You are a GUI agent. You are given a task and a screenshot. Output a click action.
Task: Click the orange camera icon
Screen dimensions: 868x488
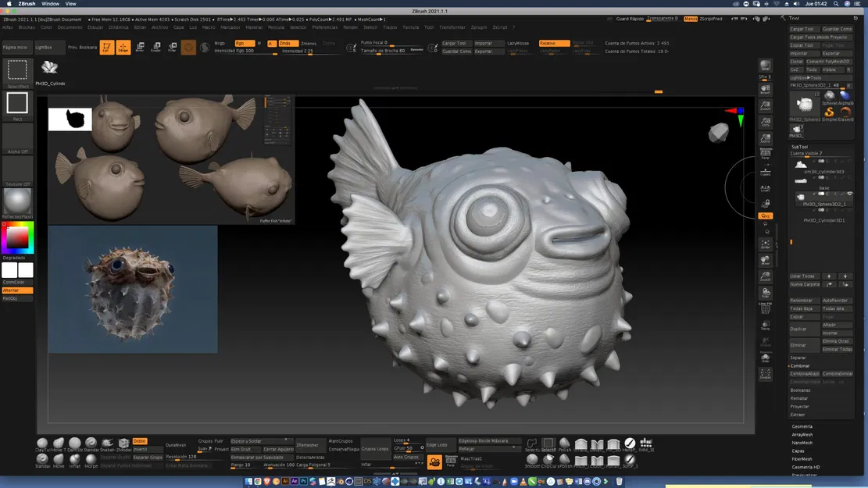tap(434, 462)
